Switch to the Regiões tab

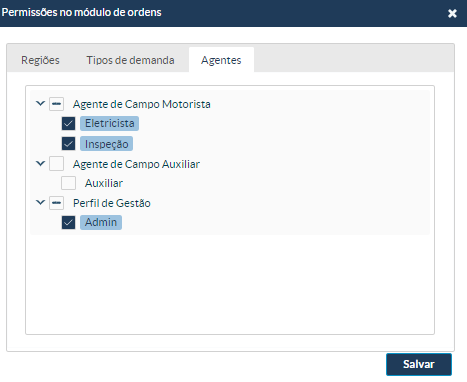[40, 60]
